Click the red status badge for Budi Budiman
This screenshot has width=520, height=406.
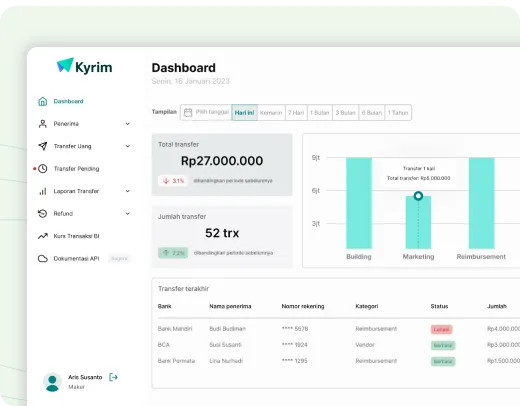pos(441,329)
